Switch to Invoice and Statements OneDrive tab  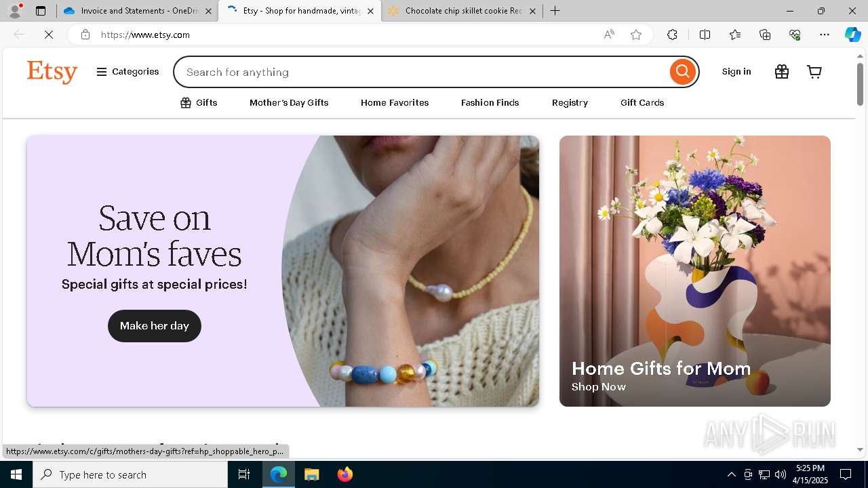138,11
